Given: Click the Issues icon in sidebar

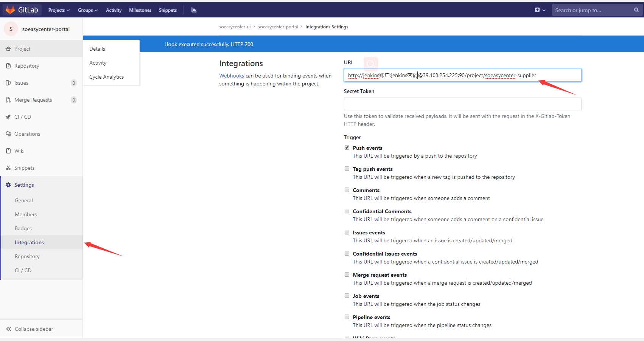Looking at the screenshot, I should [x=8, y=83].
